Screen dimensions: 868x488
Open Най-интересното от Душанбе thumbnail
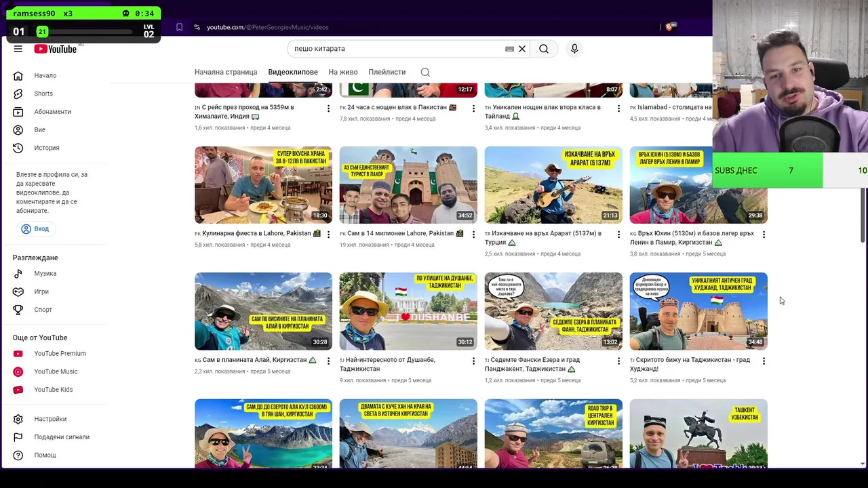[408, 311]
